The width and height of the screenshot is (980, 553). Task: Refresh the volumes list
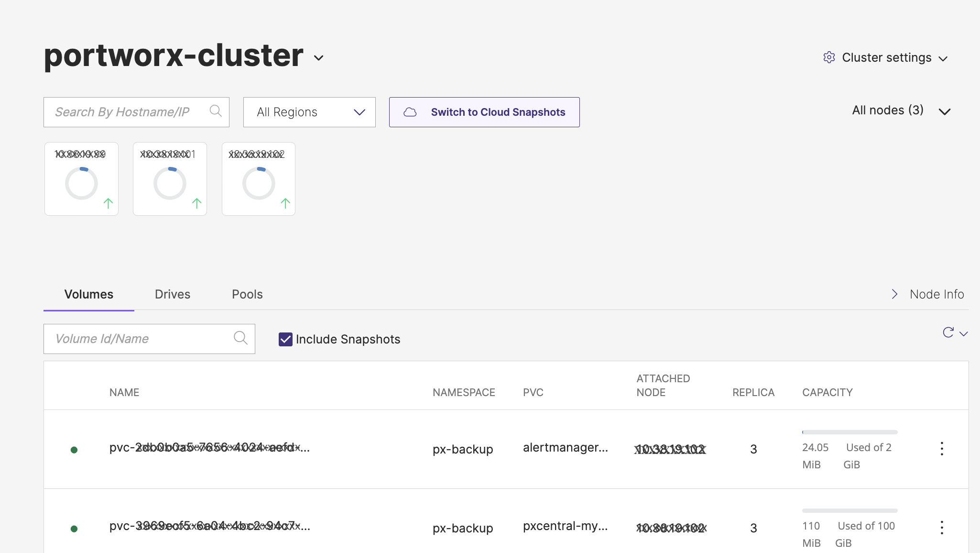click(x=948, y=332)
